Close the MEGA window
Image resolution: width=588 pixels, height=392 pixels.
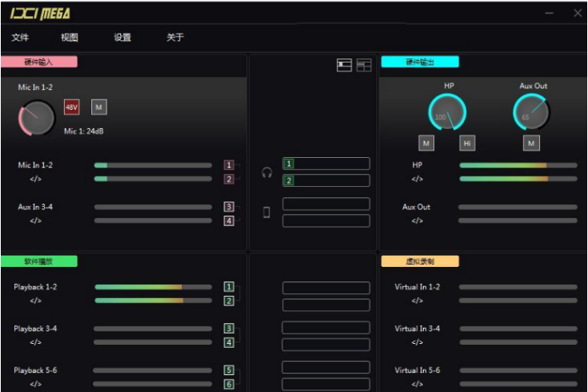(x=578, y=13)
